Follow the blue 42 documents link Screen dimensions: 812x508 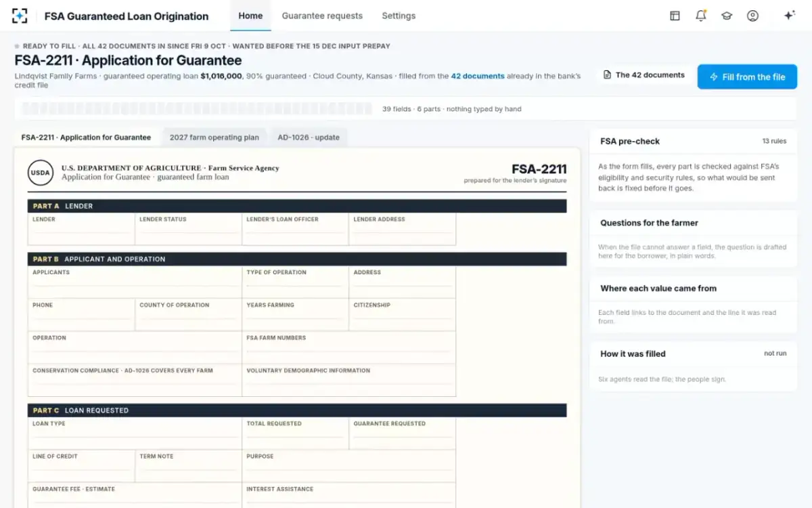[478, 76]
